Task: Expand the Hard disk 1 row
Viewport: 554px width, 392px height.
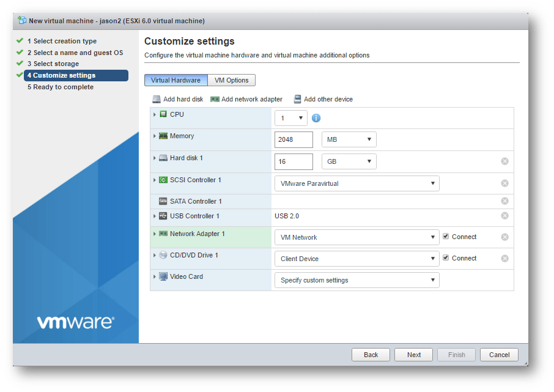Action: tap(155, 158)
